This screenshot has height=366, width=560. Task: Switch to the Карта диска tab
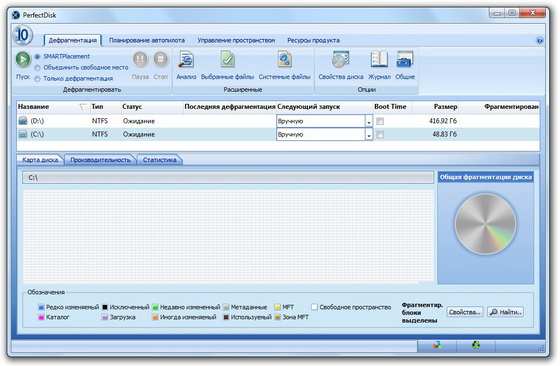[x=40, y=160]
